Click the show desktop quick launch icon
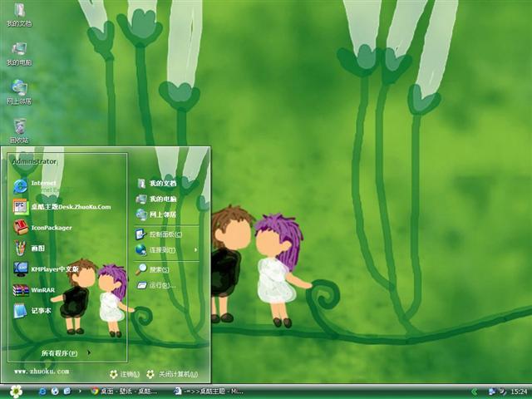The width and height of the screenshot is (532, 399). (x=67, y=392)
